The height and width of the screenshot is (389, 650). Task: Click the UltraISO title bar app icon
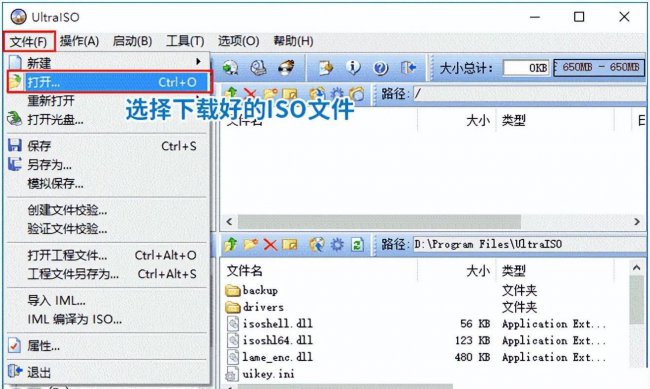click(x=19, y=17)
